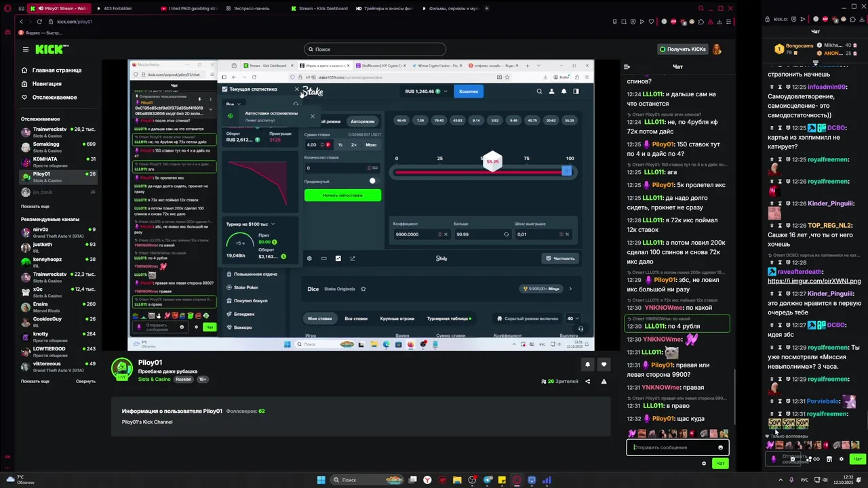Open recommended channel knotty
The image size is (868, 488).
point(58,336)
